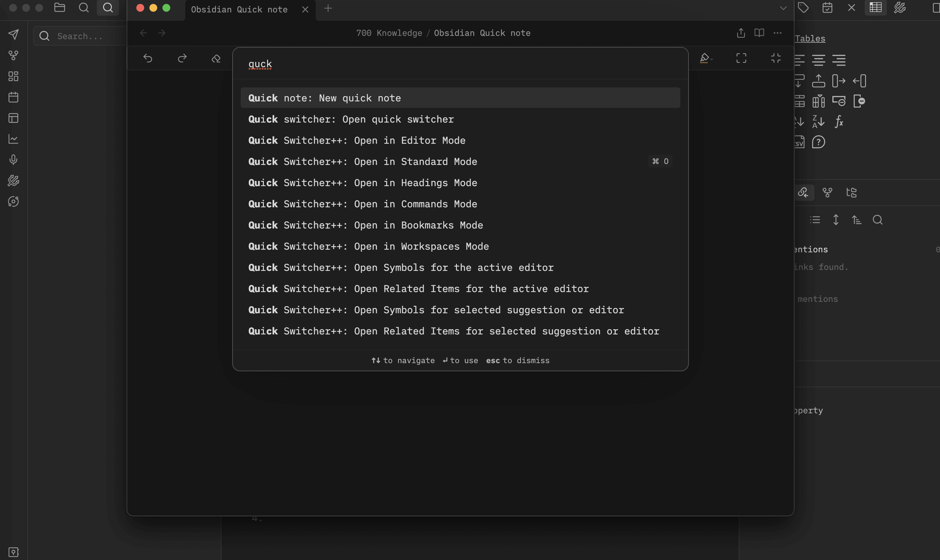Screen dimensions: 940x560
Task: Navigate back with the left arrow
Action: pyautogui.click(x=144, y=33)
